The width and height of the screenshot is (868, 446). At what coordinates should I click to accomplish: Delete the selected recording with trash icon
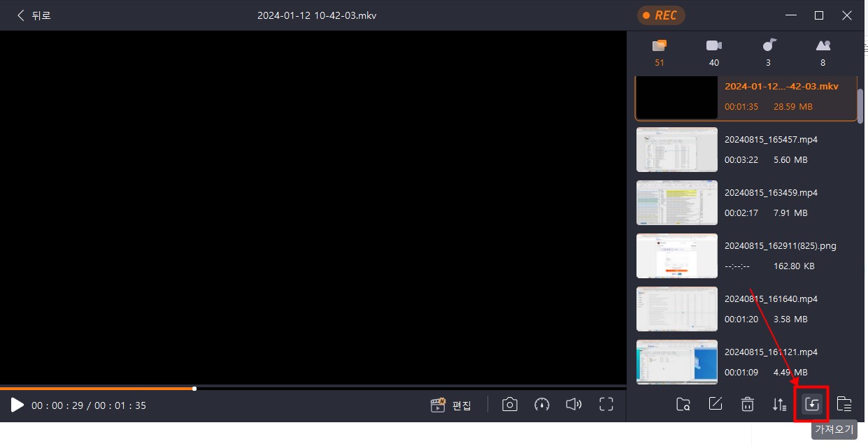click(x=748, y=404)
